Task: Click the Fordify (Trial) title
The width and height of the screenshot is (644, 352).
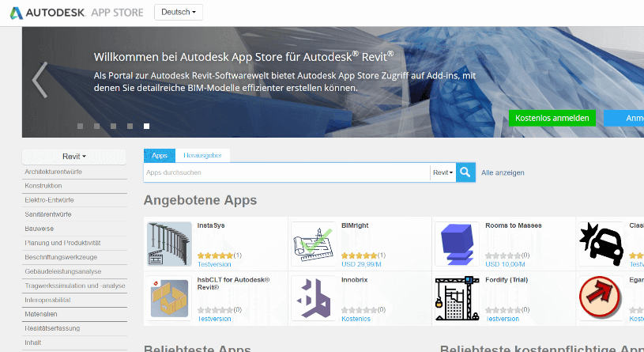Action: pyautogui.click(x=507, y=280)
